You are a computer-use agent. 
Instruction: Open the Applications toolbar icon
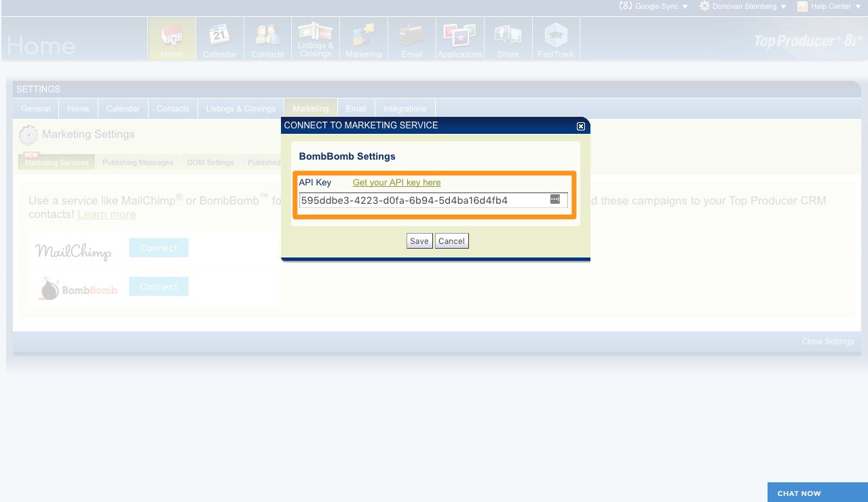click(459, 39)
